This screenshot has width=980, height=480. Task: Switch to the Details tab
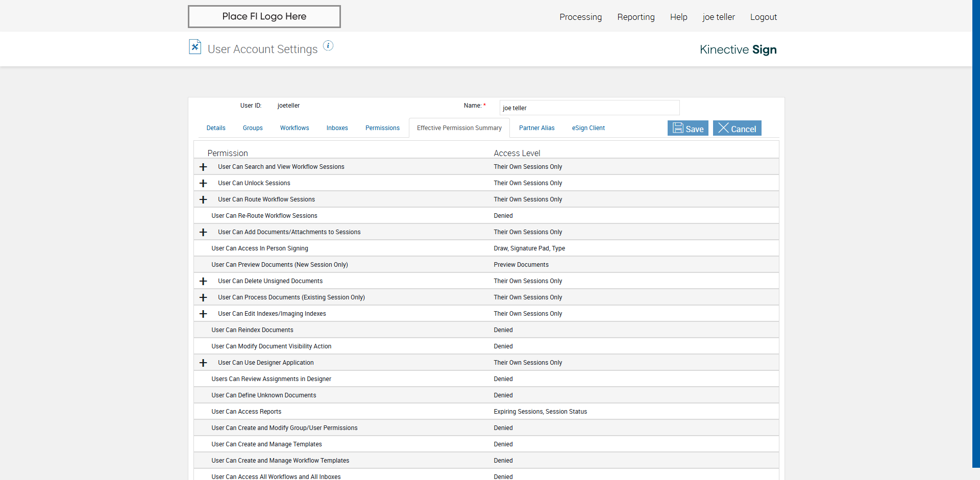click(216, 128)
